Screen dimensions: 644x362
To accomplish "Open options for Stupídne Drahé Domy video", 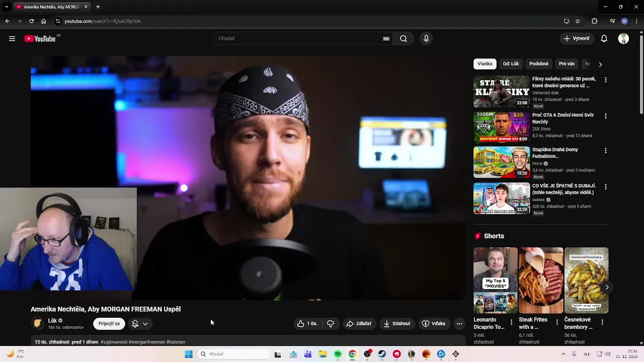I will click(x=605, y=151).
